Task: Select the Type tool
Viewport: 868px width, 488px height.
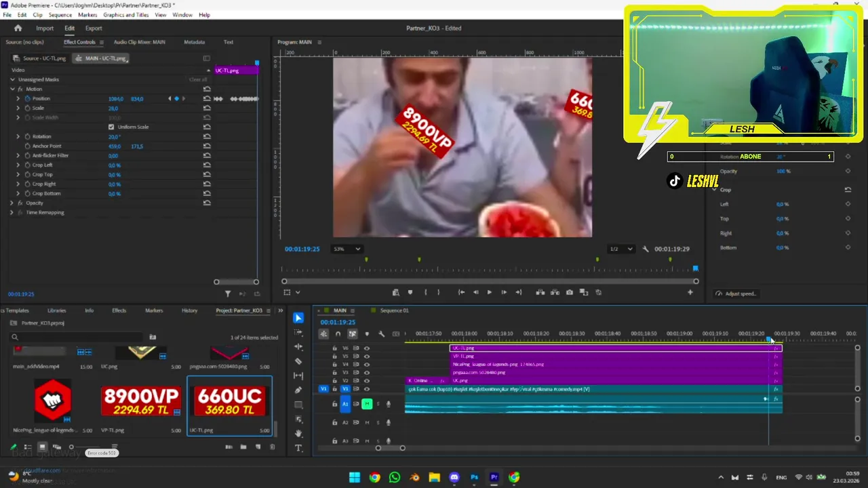Action: 298,448
